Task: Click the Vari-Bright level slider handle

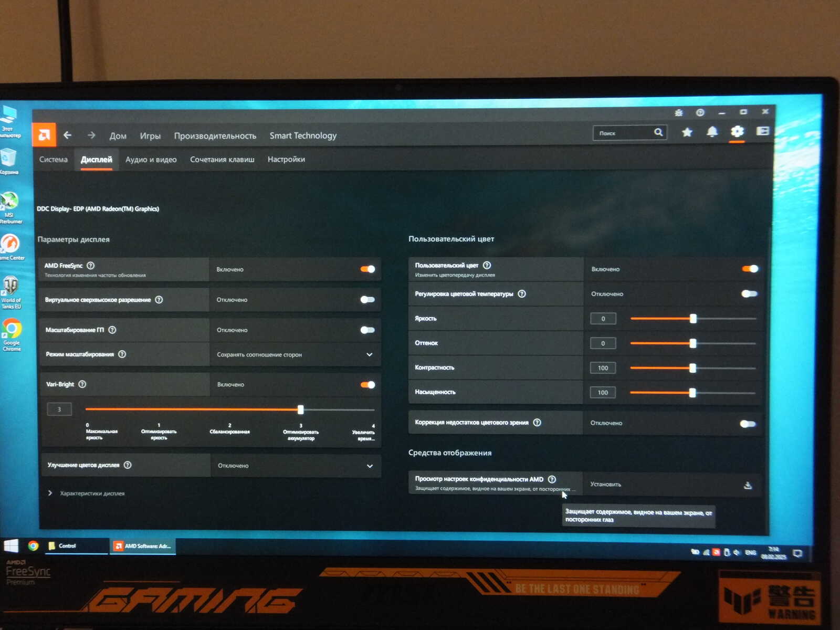Action: 301,409
